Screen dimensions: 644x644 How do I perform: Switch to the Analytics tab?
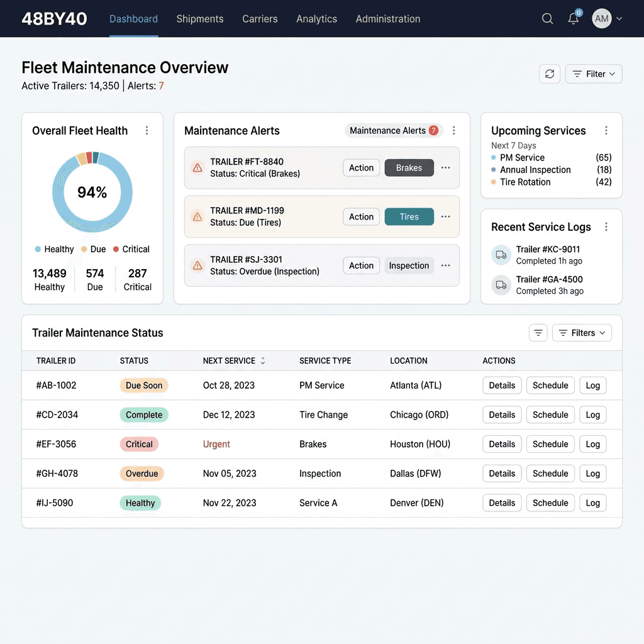(317, 19)
